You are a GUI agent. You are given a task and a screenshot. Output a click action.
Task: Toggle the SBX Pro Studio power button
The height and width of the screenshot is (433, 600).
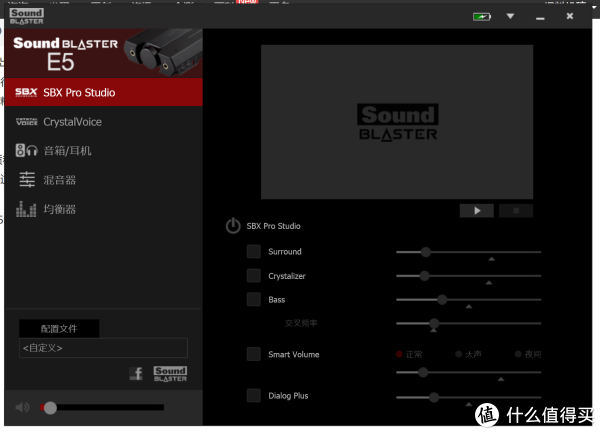tap(233, 226)
